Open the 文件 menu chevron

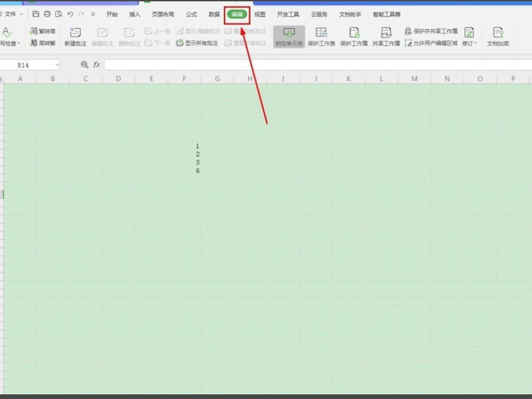[20, 13]
